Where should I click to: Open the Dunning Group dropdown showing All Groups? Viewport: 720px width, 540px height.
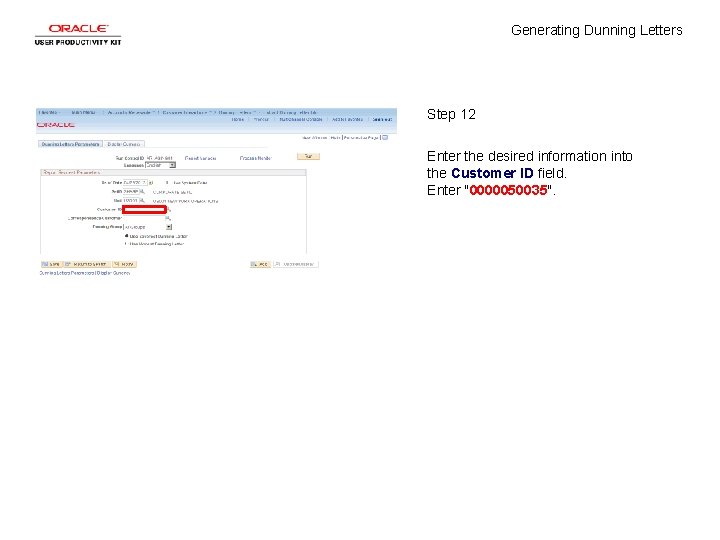[148, 227]
